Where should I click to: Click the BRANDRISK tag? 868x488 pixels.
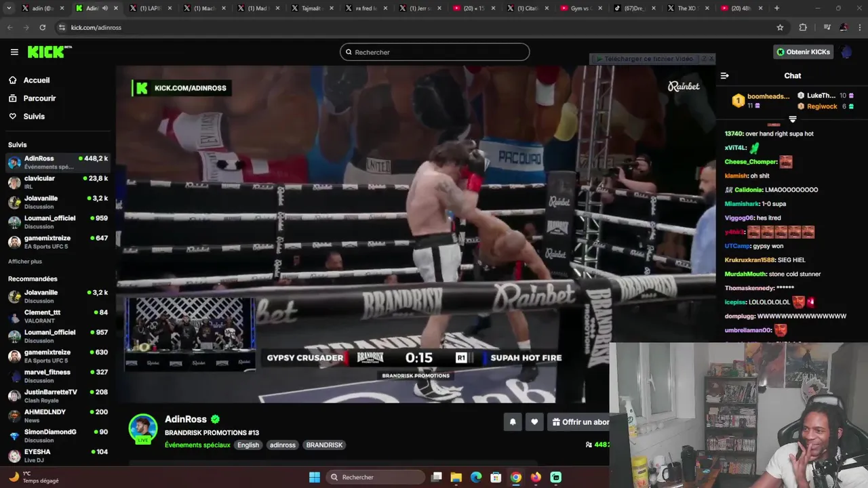point(324,445)
